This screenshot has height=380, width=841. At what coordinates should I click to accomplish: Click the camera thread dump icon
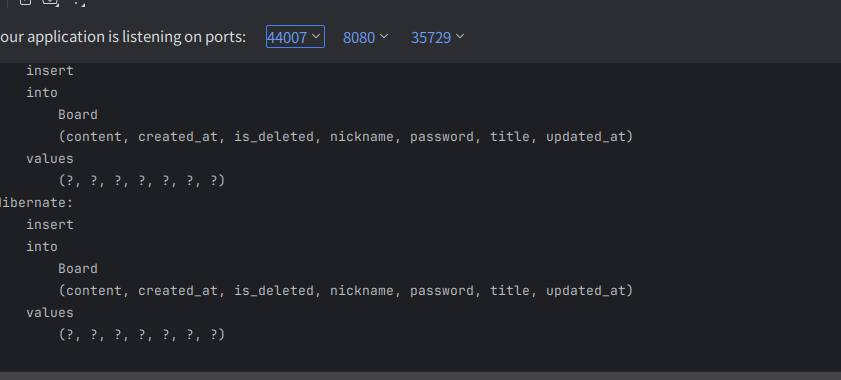50,2
